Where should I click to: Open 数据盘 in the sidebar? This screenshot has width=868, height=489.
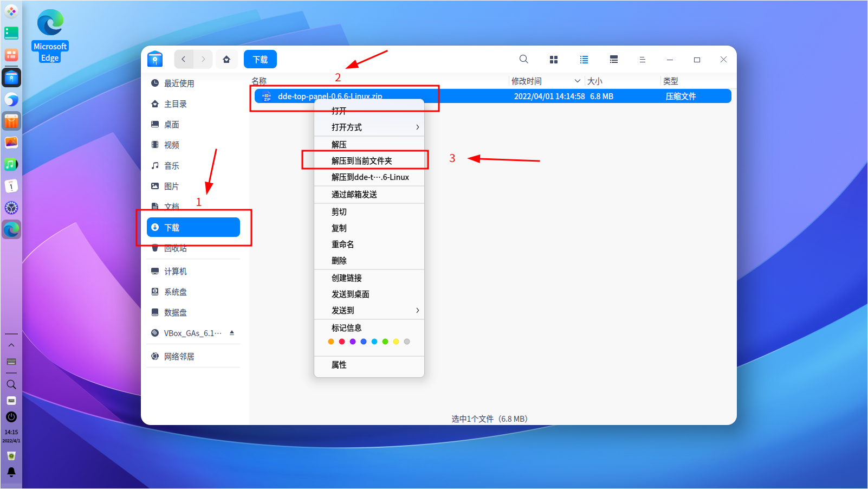(x=193, y=313)
